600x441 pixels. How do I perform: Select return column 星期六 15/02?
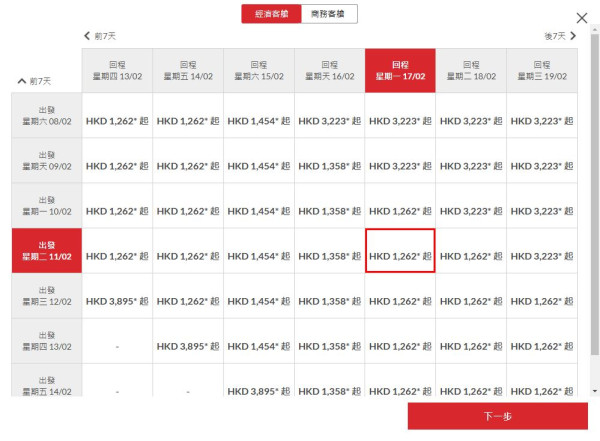259,71
